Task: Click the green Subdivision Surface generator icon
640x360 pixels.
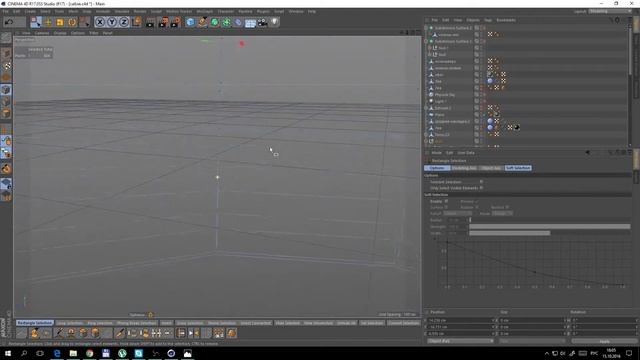Action: click(214, 22)
